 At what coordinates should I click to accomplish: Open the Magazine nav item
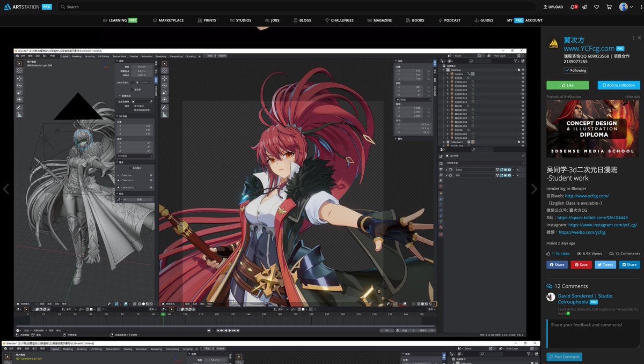coord(379,20)
